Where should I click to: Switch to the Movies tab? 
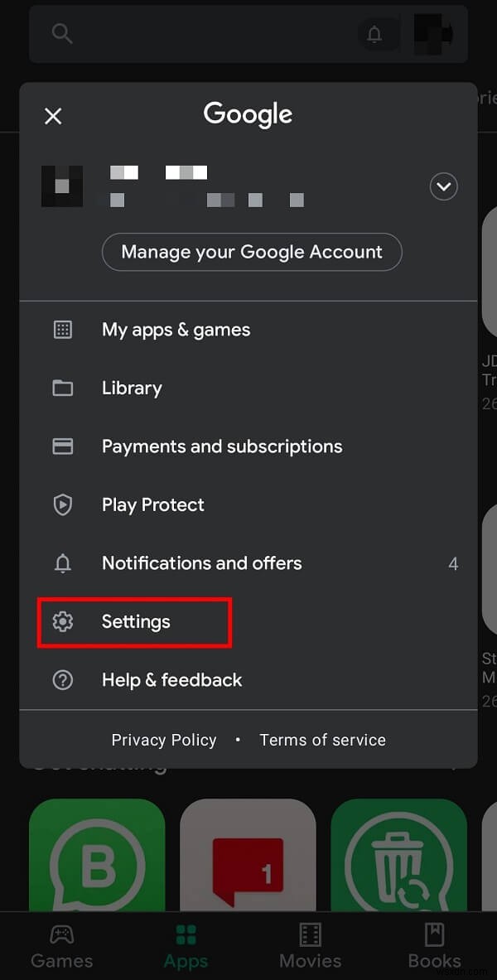coord(310,949)
